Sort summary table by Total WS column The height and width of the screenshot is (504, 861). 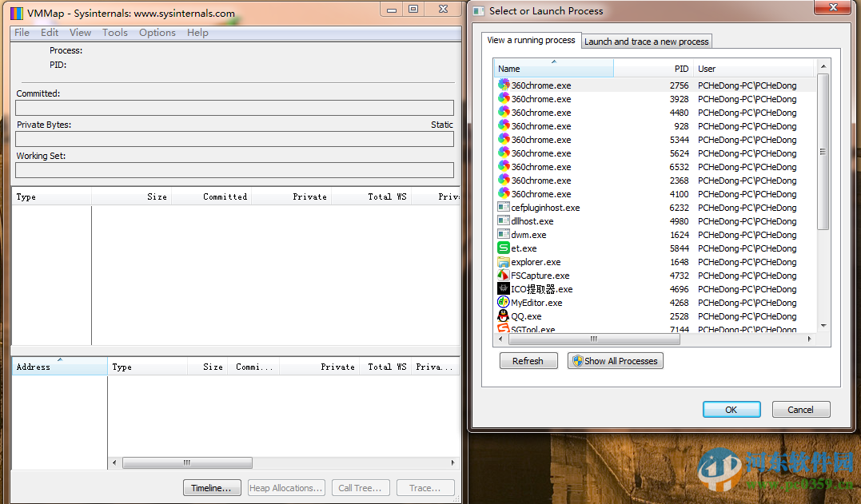coord(372,196)
